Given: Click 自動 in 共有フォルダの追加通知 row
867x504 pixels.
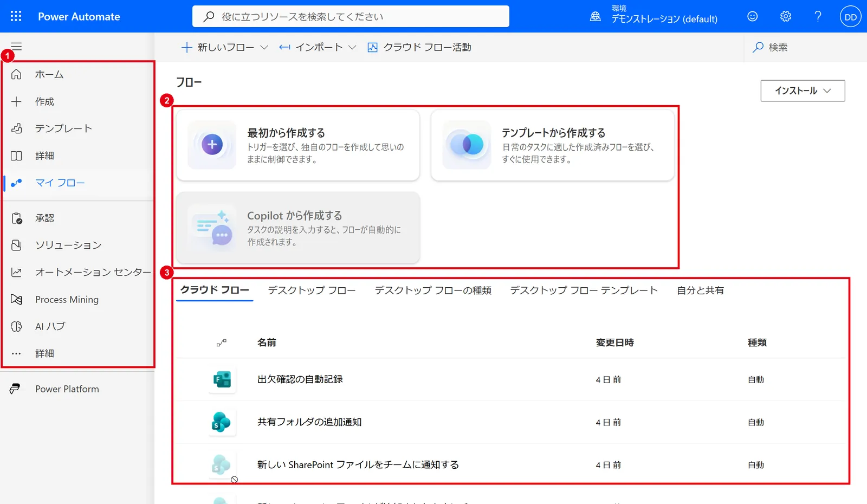Looking at the screenshot, I should [756, 422].
